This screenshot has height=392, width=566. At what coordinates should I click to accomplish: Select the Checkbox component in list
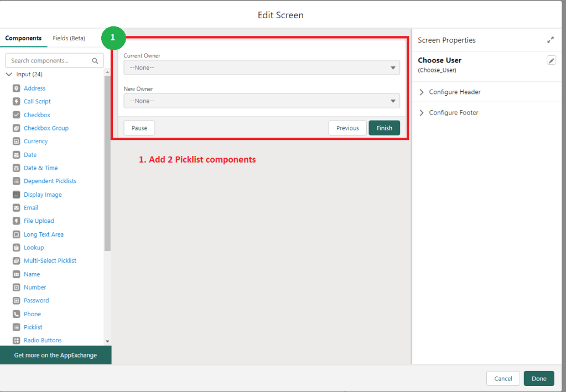tap(37, 115)
